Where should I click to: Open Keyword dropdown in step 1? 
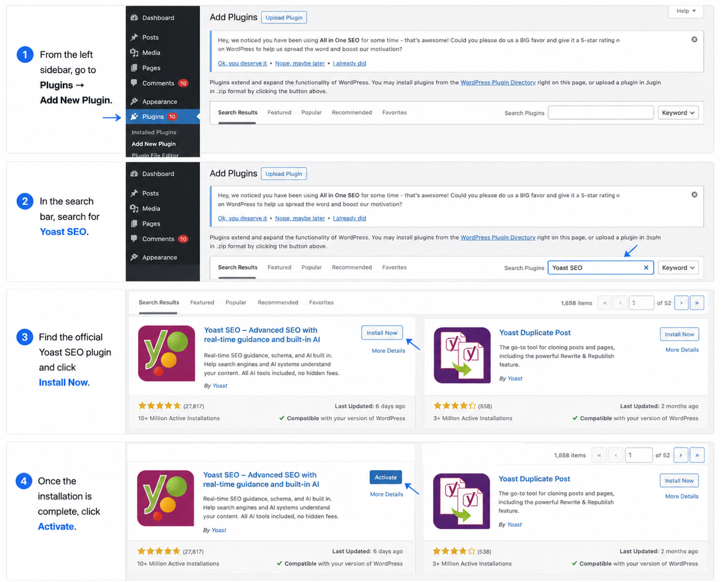678,113
